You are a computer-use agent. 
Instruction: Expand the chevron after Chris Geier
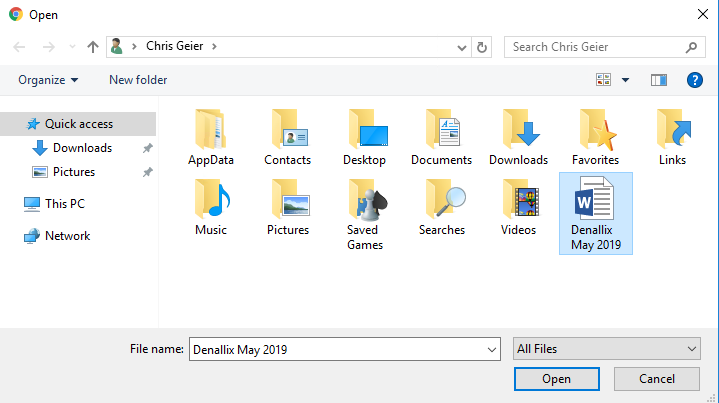(x=214, y=46)
